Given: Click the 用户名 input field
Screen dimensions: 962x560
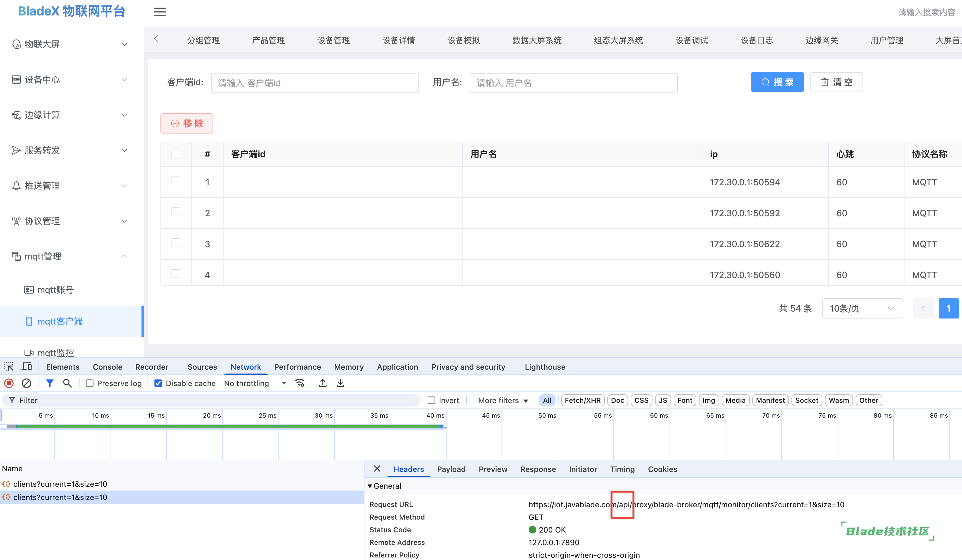Looking at the screenshot, I should pos(574,83).
